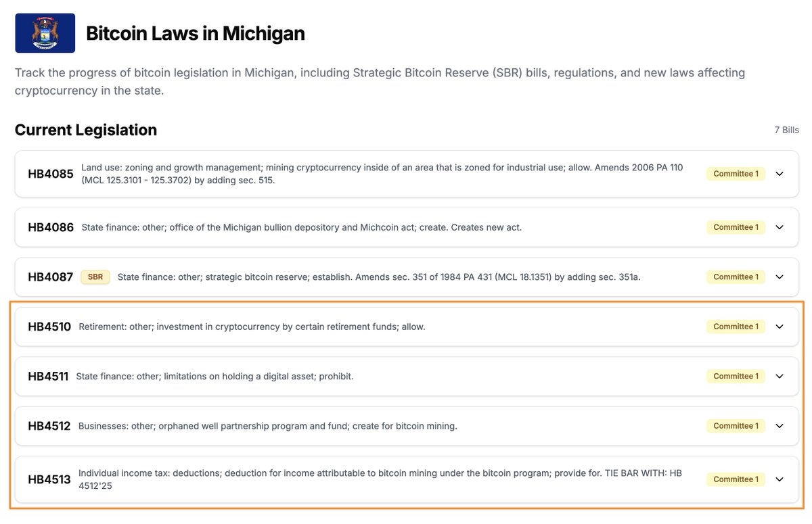Click the Michigan state flag icon
The width and height of the screenshot is (812, 524).
[45, 33]
